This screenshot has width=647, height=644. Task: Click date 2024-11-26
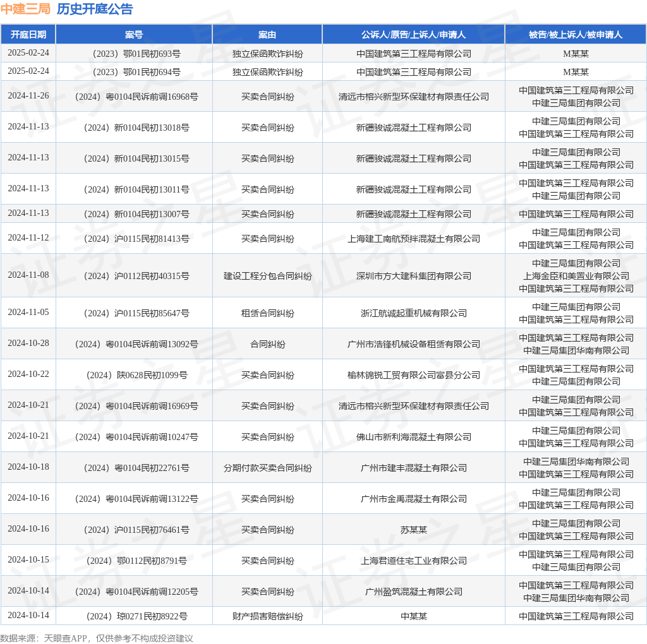[x=28, y=95]
